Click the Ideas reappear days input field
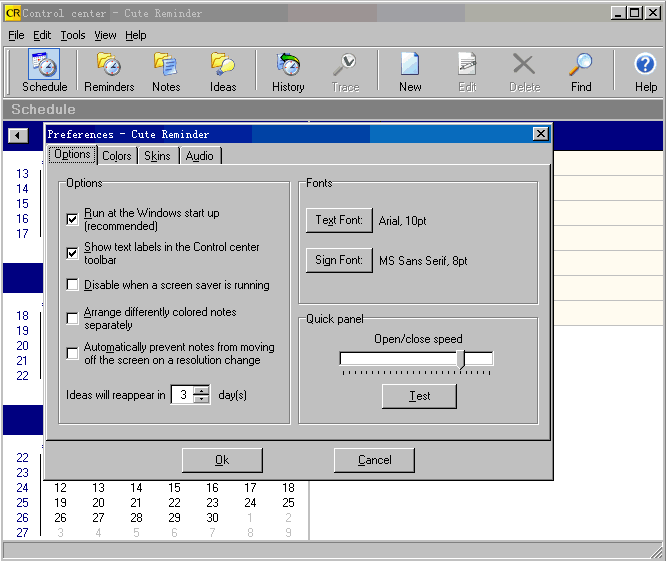Viewport: 666px width, 561px height. tap(182, 395)
